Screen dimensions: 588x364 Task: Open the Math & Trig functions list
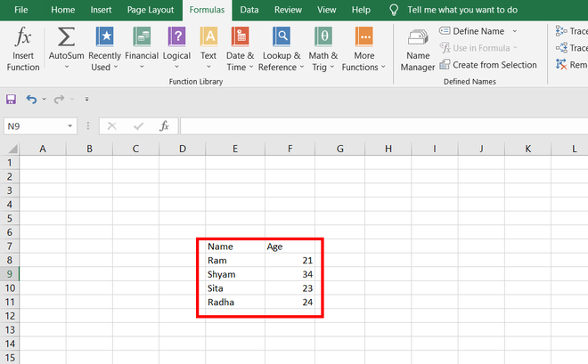point(323,49)
